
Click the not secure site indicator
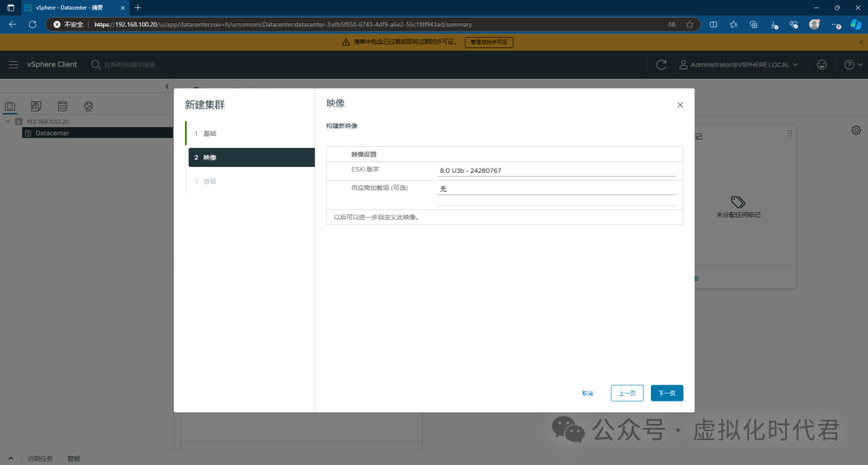point(68,24)
